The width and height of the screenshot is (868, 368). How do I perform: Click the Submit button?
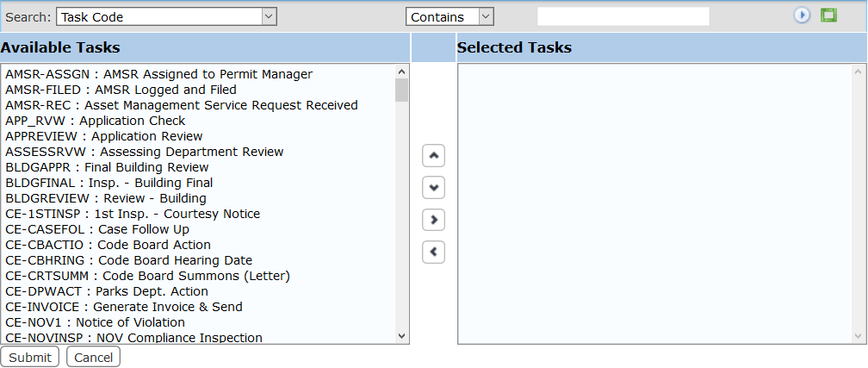pyautogui.click(x=30, y=357)
